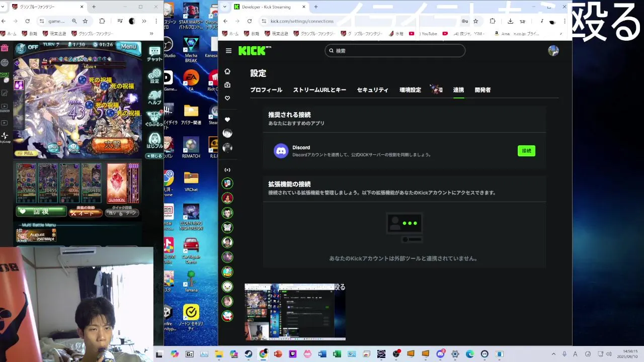Image resolution: width=644 pixels, height=362 pixels.
Task: Click the Discord logo icon
Action: click(x=281, y=151)
